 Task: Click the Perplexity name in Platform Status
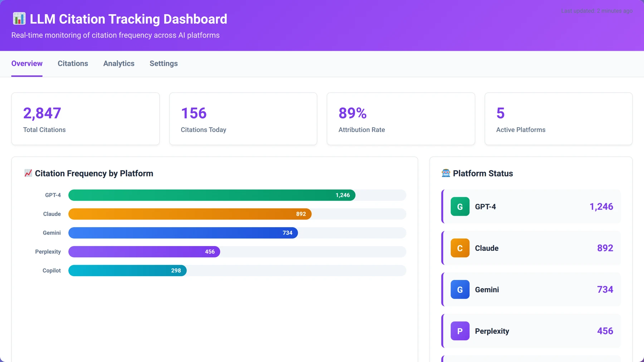point(492,331)
